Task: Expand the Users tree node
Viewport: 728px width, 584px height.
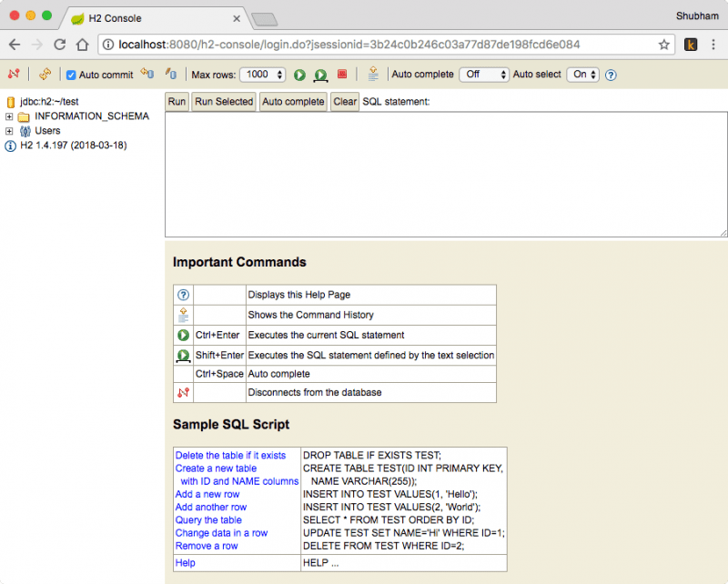Action: (9, 131)
